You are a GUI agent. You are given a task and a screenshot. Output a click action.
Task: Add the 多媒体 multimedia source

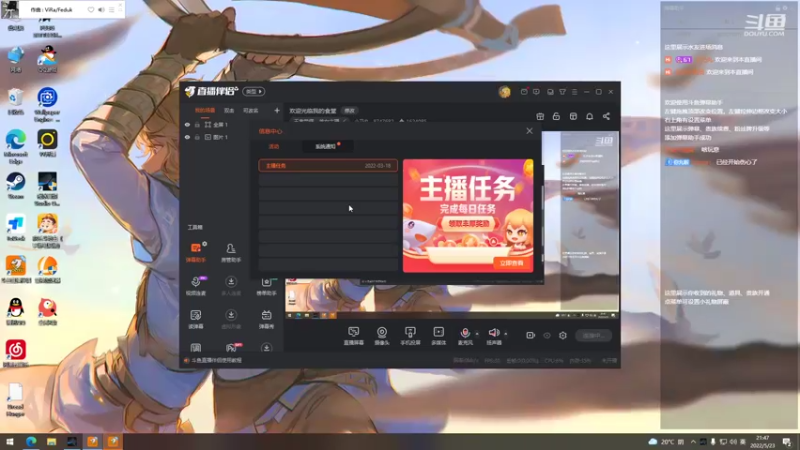click(438, 336)
